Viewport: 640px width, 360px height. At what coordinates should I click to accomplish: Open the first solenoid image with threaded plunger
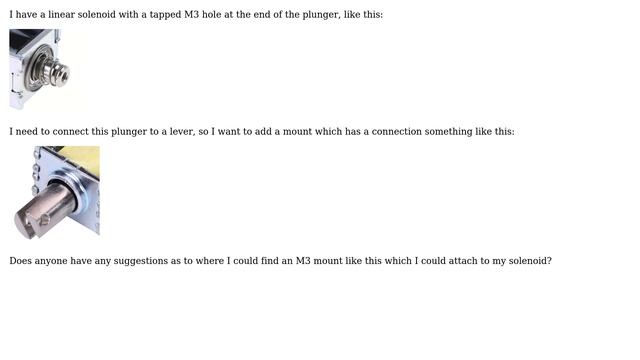40,69
